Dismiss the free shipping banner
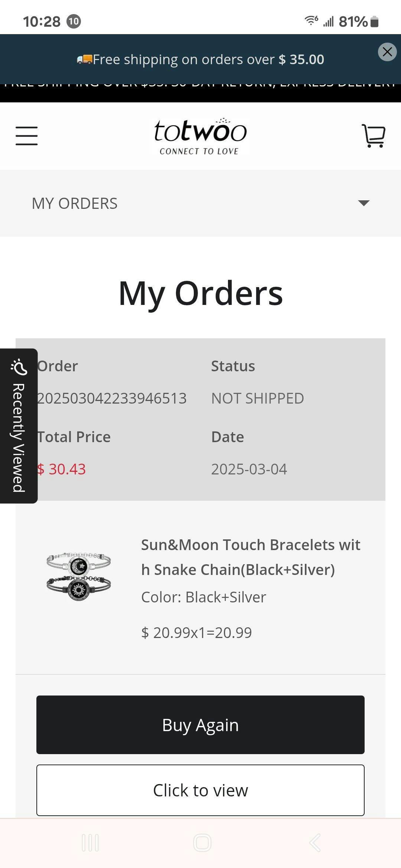 click(387, 52)
